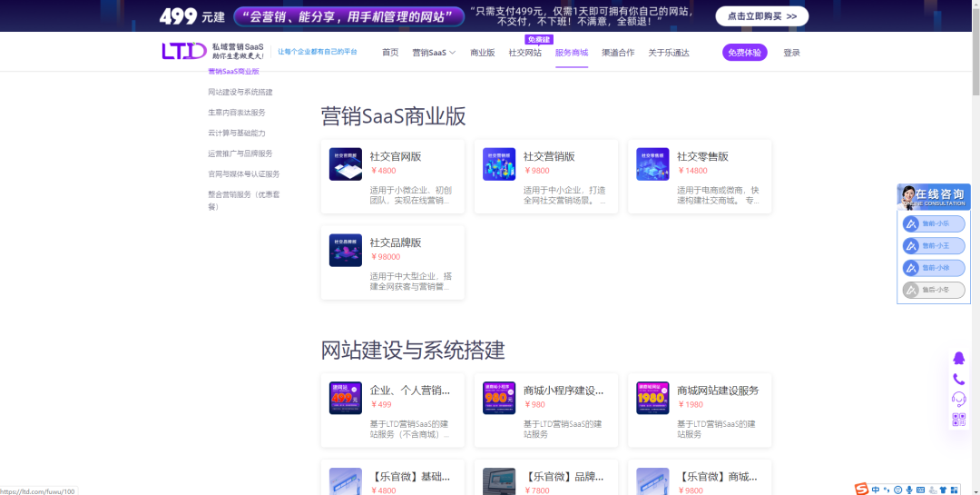Chat with 售前-小乐 in the online consultation panel

[934, 223]
